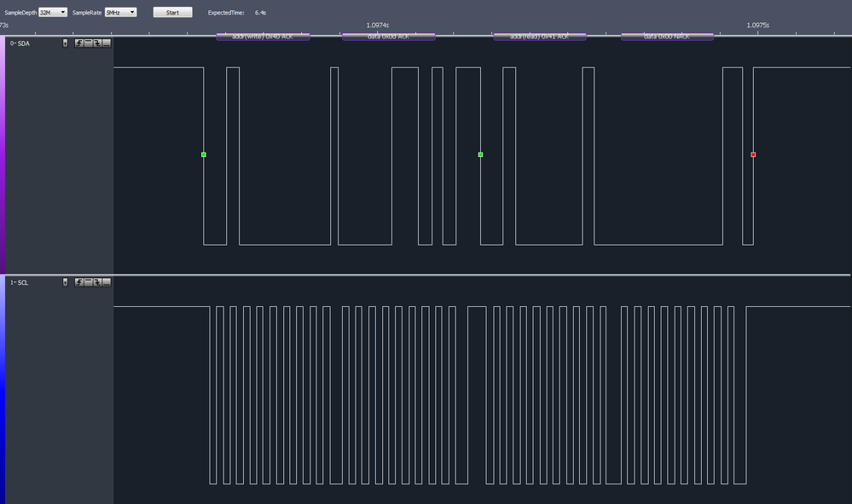Click the blue SCL channel color strip

click(x=3, y=390)
